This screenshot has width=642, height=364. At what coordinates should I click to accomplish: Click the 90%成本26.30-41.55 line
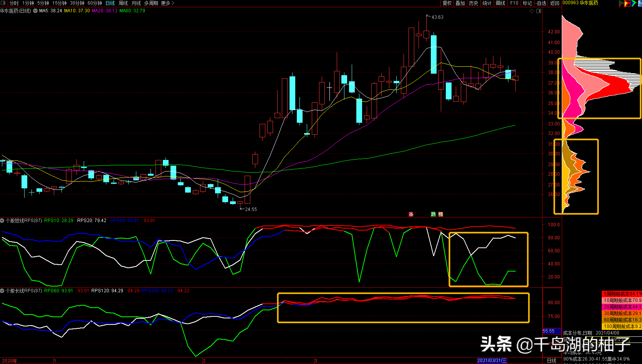(597, 359)
